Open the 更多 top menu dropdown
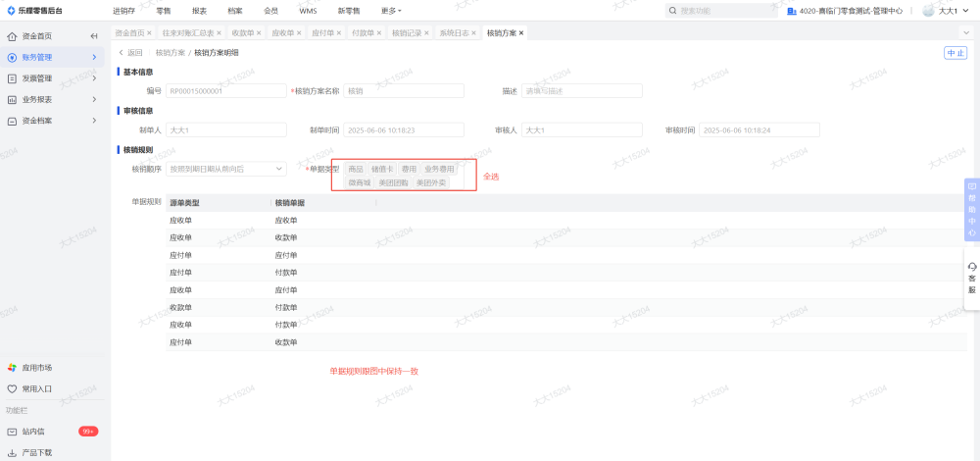980x461 pixels. 391,11
